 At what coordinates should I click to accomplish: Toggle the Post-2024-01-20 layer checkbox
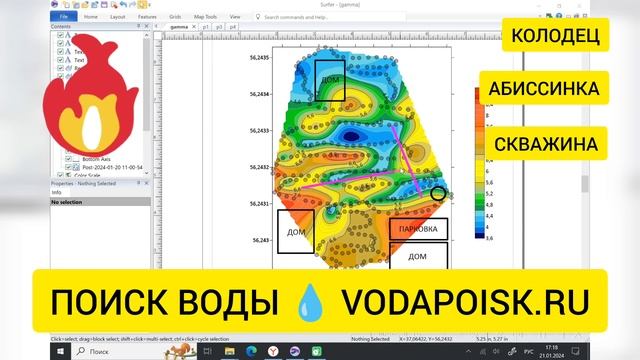click(69, 167)
